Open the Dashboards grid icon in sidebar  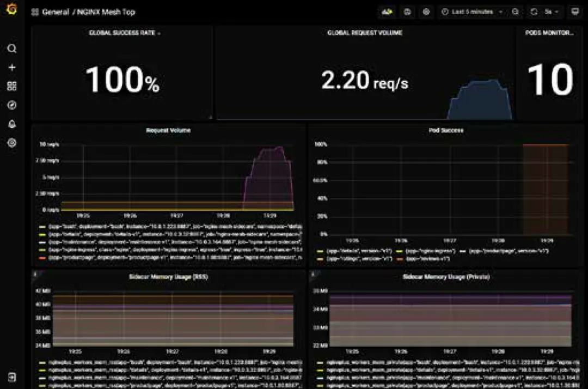coord(12,86)
